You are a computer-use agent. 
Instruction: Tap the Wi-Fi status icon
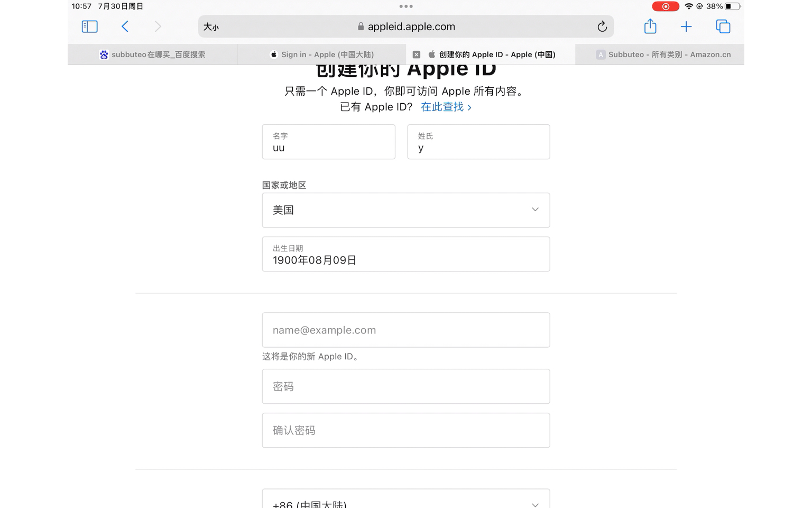688,6
